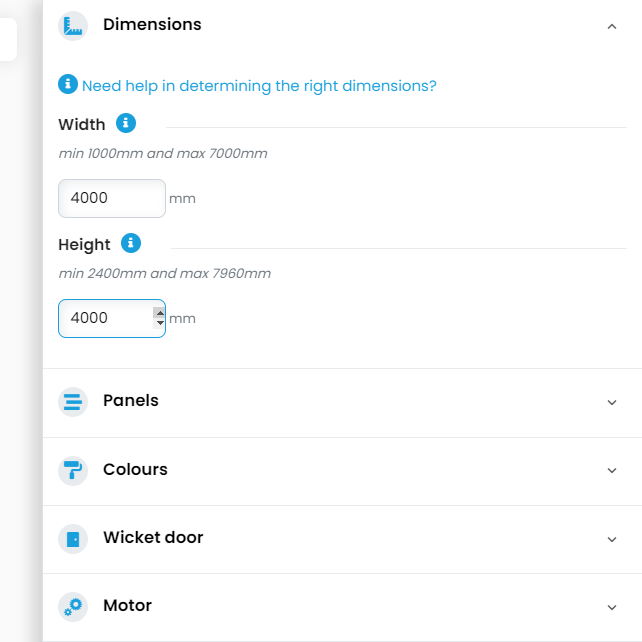Open the dimensions help link

(259, 86)
